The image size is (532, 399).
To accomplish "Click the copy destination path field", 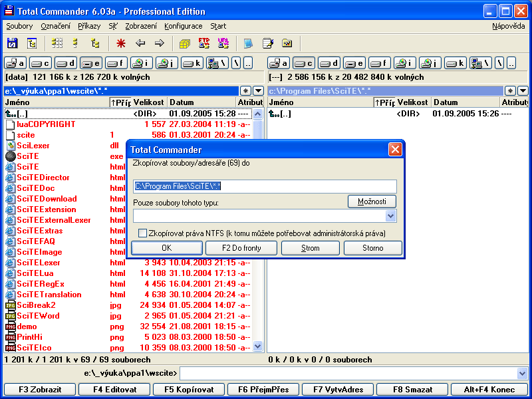I will pyautogui.click(x=265, y=186).
